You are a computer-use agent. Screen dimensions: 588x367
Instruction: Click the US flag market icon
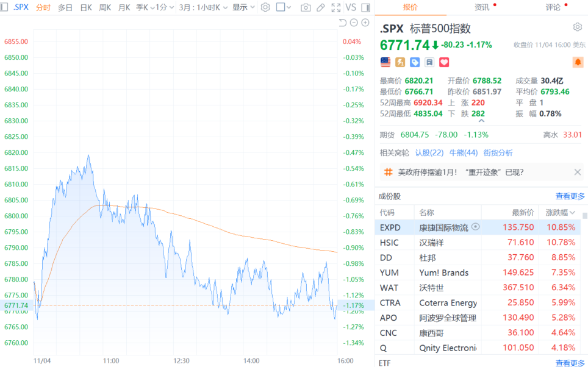coord(385,62)
